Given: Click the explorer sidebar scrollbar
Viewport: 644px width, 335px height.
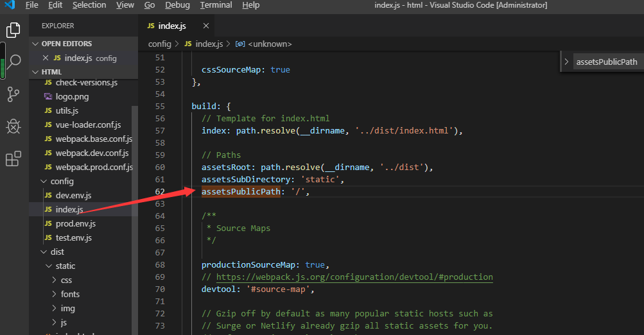Looking at the screenshot, I should tap(135, 220).
